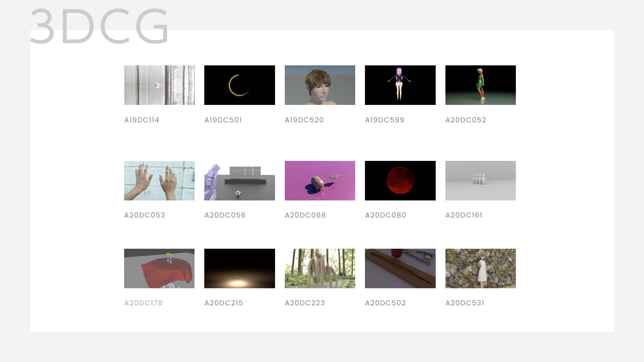Open the A20DC531 girl at stone wall thumbnail
This screenshot has height=362, width=644.
(481, 268)
